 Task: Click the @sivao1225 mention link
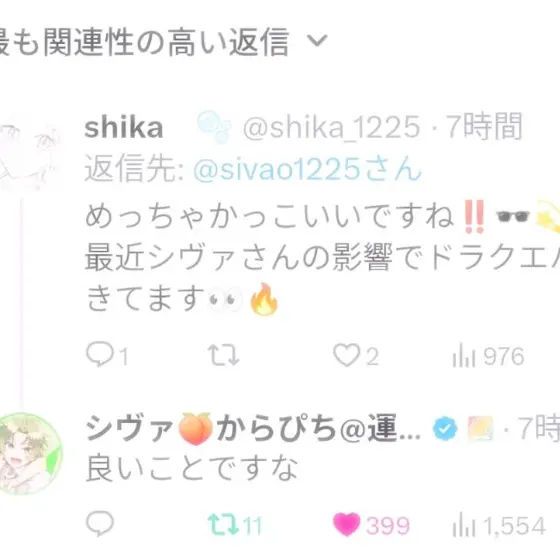point(308,169)
